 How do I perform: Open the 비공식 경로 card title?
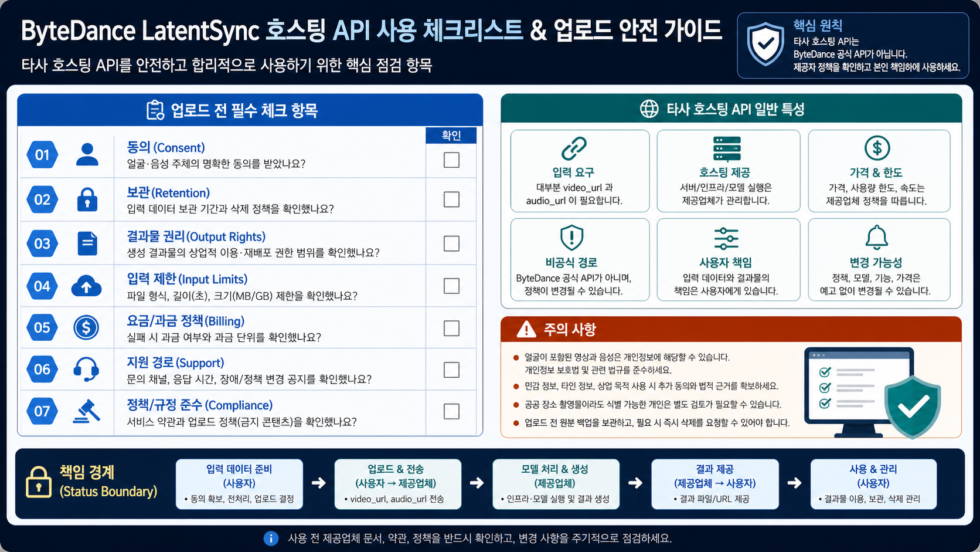[571, 262]
